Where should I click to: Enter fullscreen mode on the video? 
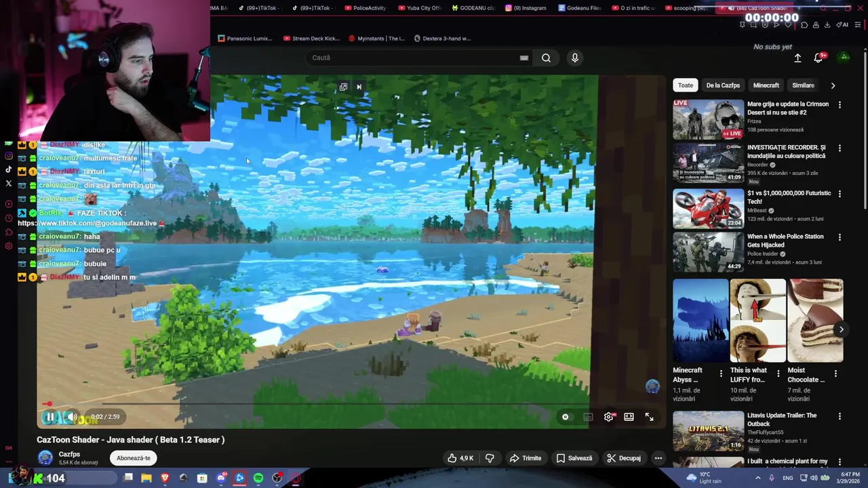(649, 417)
